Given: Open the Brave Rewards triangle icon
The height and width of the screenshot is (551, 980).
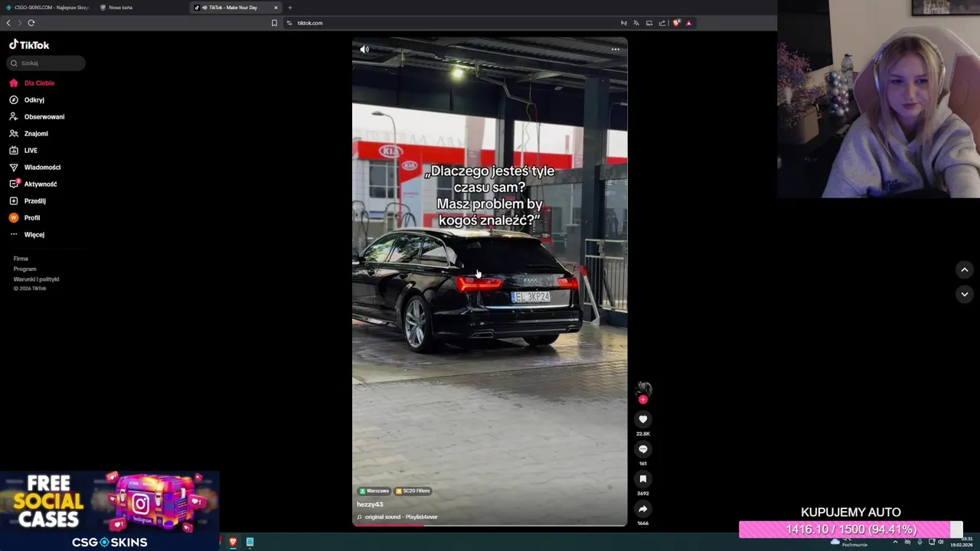Looking at the screenshot, I should click(688, 23).
